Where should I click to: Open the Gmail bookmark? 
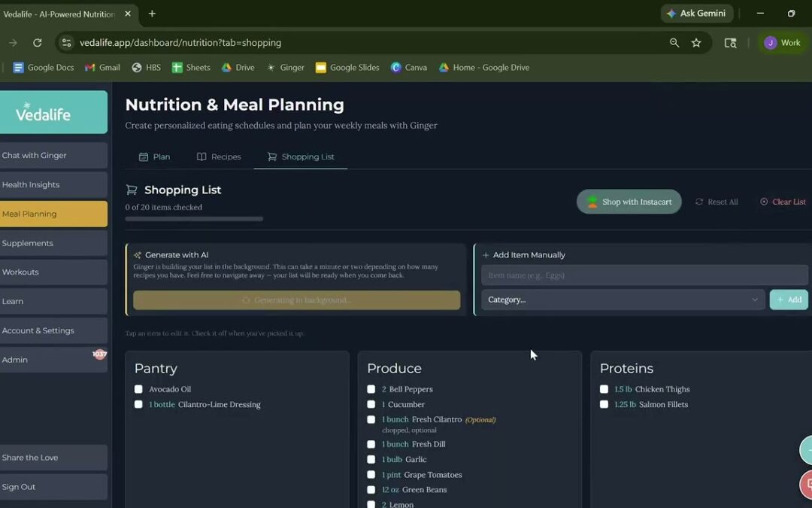coord(102,68)
